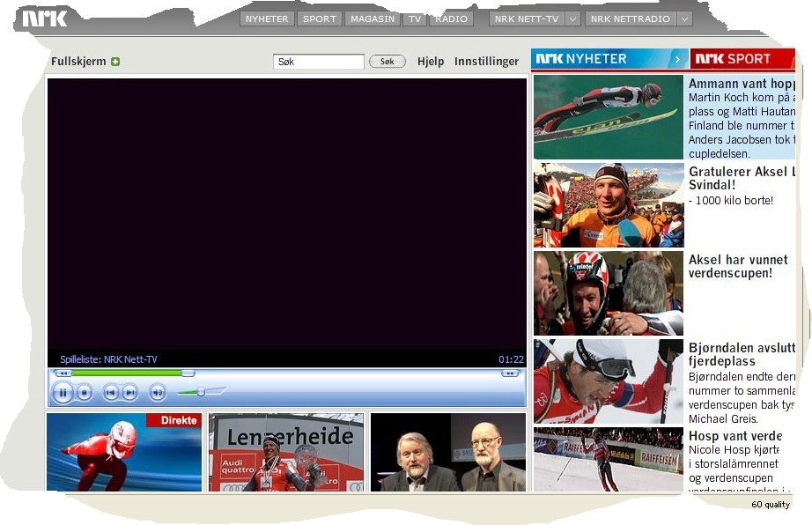
Task: Open the Direkte ski jumper thumbnail
Action: pos(124,452)
